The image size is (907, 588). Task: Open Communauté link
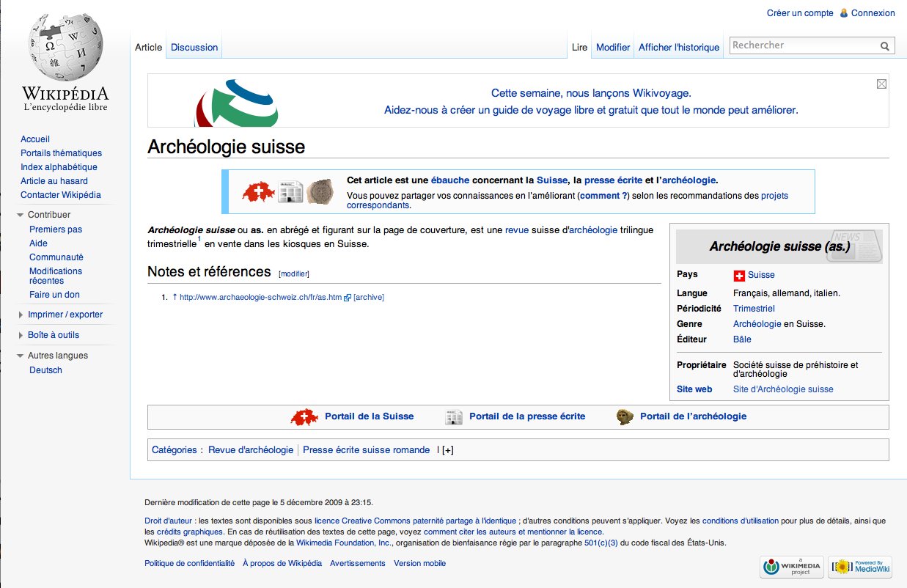[x=56, y=257]
